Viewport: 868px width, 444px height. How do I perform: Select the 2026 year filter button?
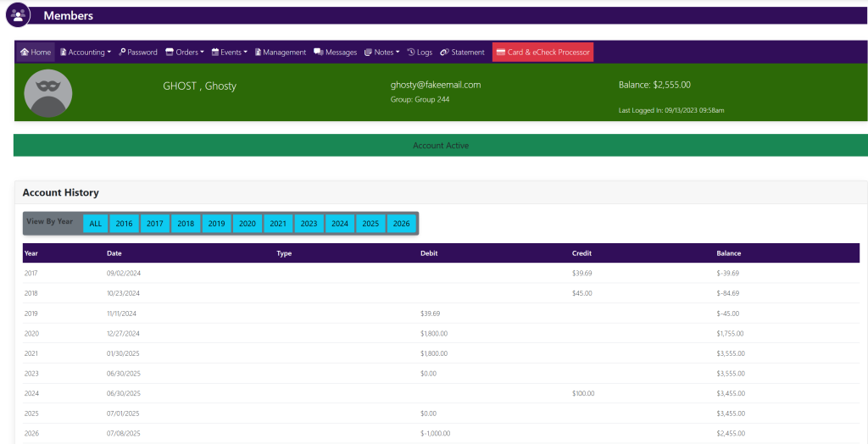click(402, 224)
